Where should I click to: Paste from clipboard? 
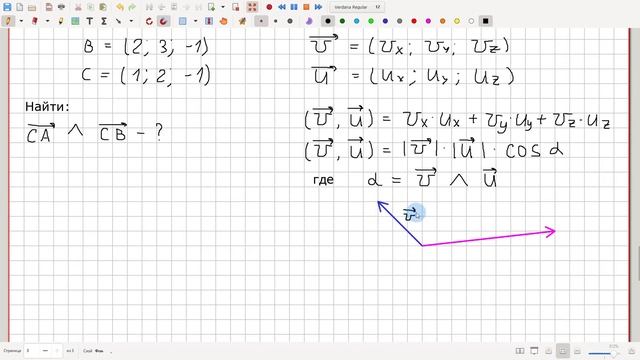pos(103,7)
